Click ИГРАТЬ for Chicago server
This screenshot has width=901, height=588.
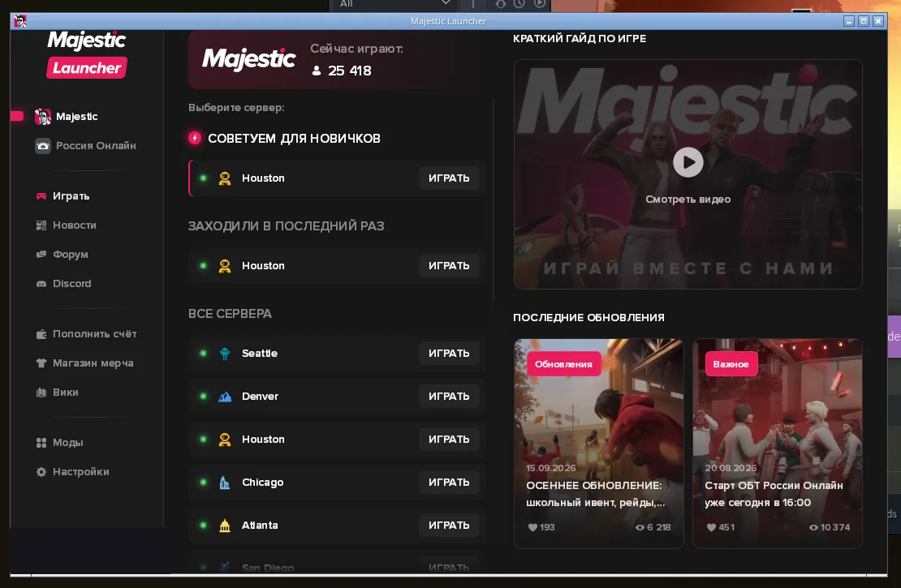pyautogui.click(x=449, y=483)
